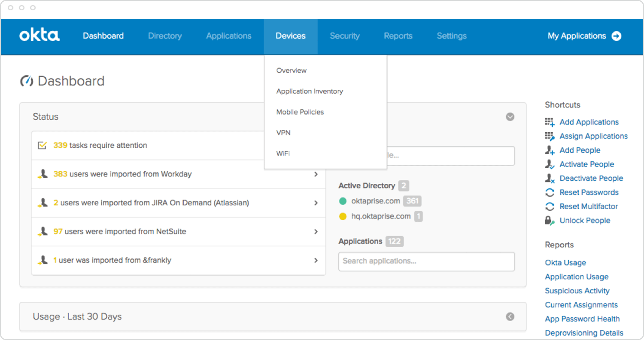Click the green oktaprise.com status dot
The image size is (644, 340).
click(343, 201)
